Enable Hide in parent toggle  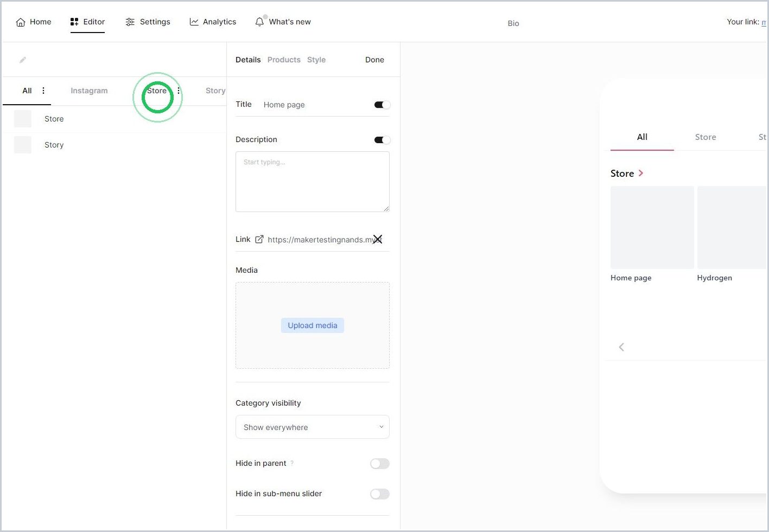pyautogui.click(x=380, y=464)
